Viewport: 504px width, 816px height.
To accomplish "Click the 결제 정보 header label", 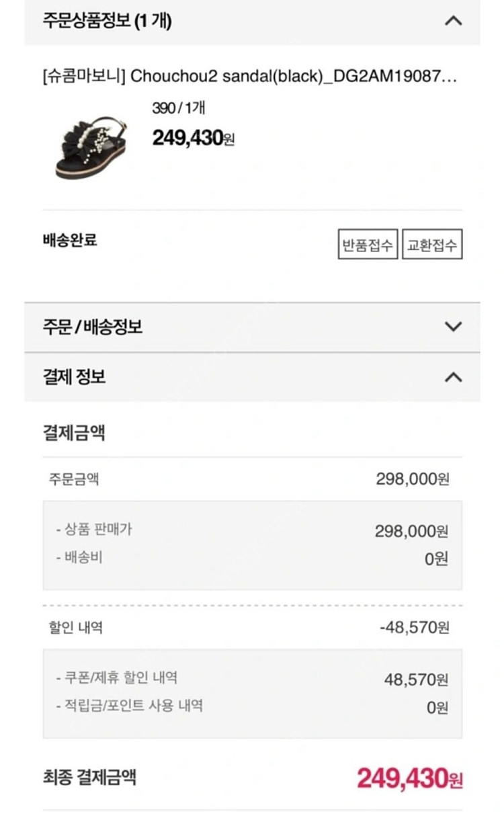I will point(75,377).
